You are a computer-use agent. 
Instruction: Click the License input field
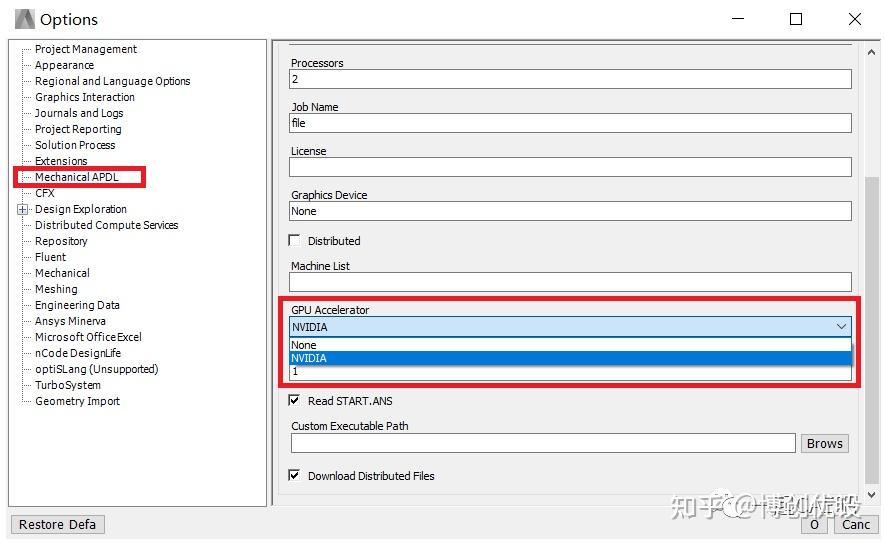(570, 167)
